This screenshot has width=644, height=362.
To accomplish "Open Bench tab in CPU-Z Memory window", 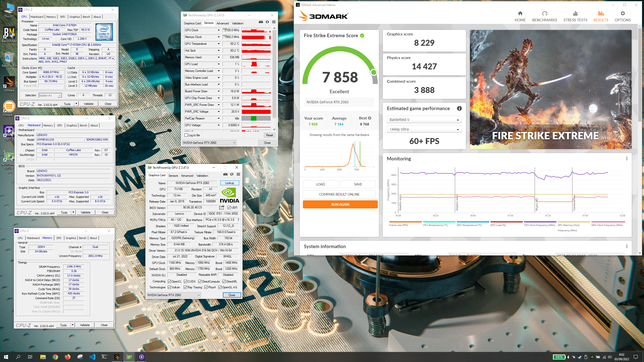I will click(83, 238).
